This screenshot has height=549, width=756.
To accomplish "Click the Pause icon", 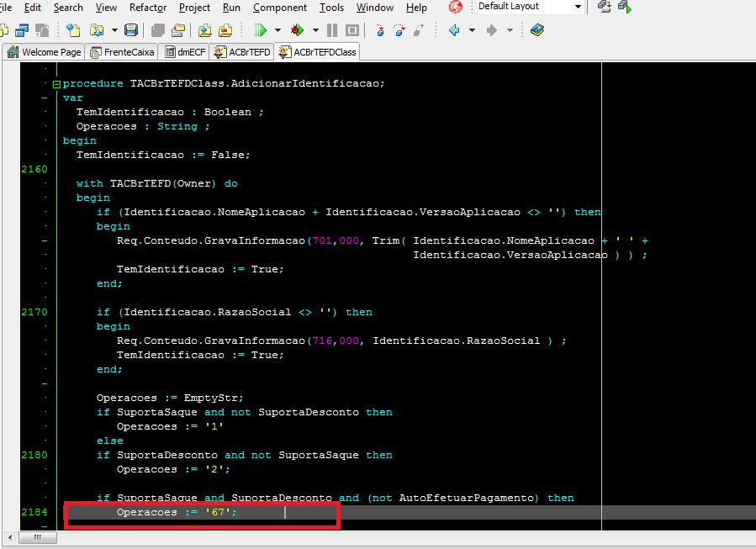I will pos(331,30).
